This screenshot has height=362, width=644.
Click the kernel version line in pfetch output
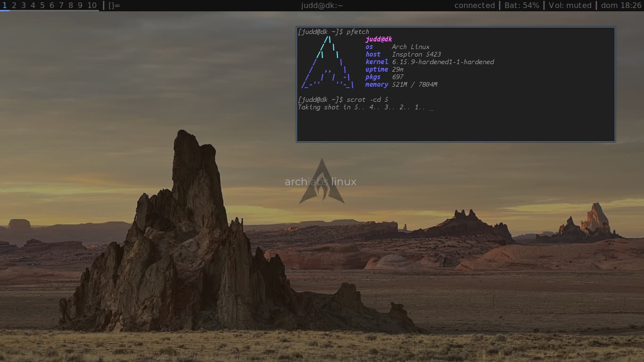tap(429, 62)
